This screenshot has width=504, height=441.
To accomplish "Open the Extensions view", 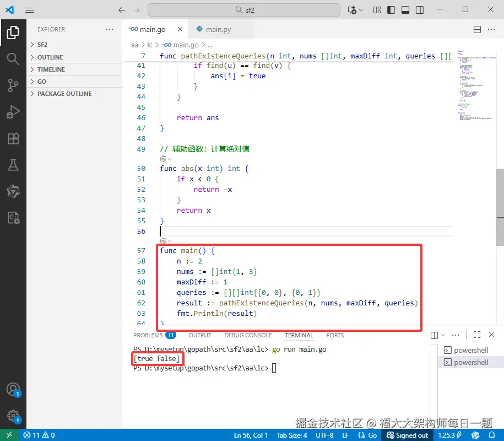I will (x=13, y=138).
